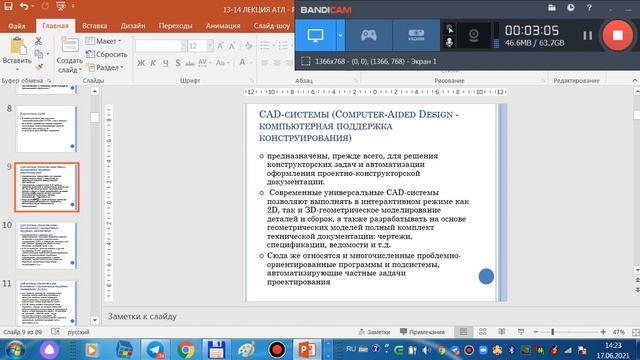Apply text shadow (S) formatting
Image resolution: width=640 pixels, height=360 pixels.
click(x=178, y=63)
